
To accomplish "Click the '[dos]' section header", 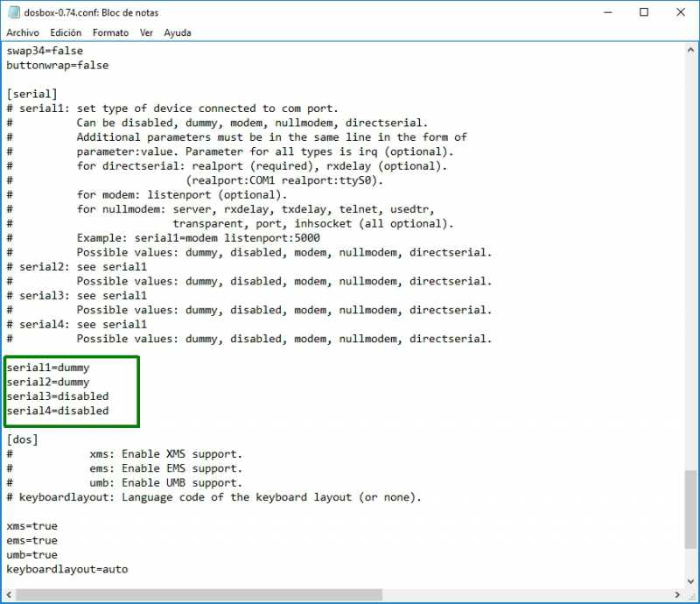I will [23, 439].
